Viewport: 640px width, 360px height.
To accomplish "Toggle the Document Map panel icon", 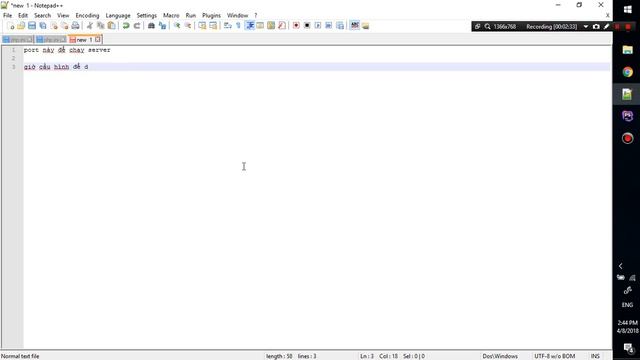I will click(271, 26).
